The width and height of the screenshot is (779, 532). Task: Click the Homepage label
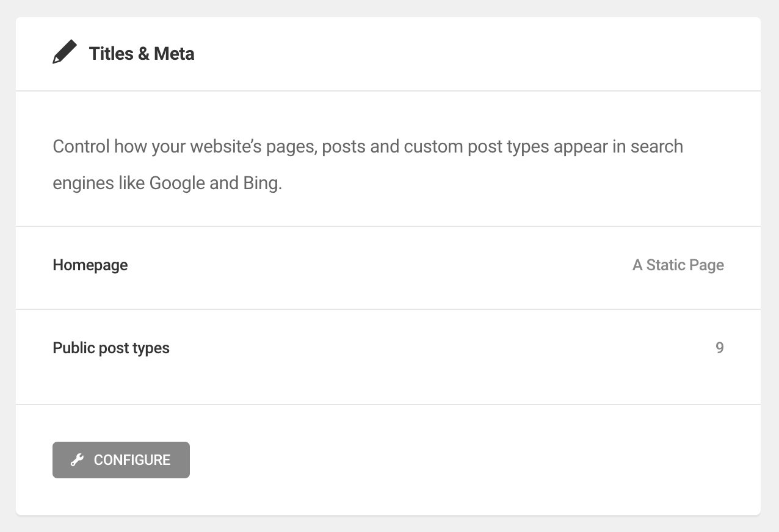(x=90, y=265)
